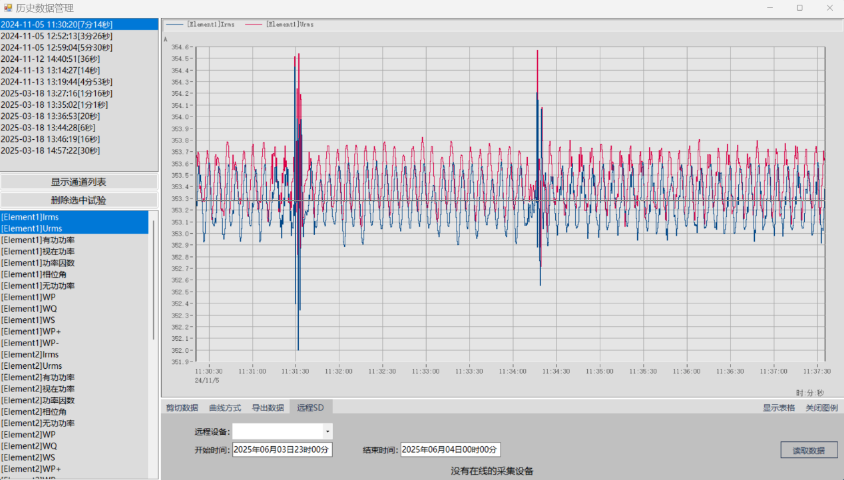
Task: Select the [Element1]功率因数 channel
Action: tap(38, 263)
